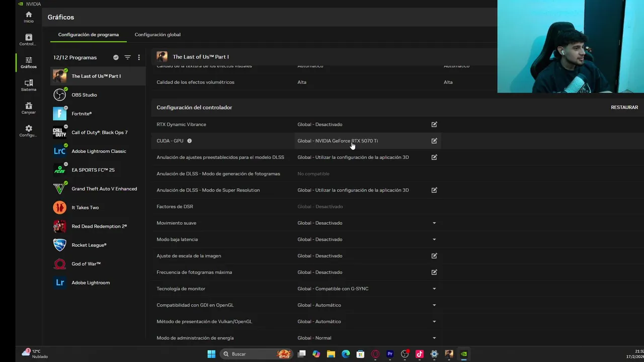
Task: Select Call of Duty: Black Ops 7
Action: (98, 132)
